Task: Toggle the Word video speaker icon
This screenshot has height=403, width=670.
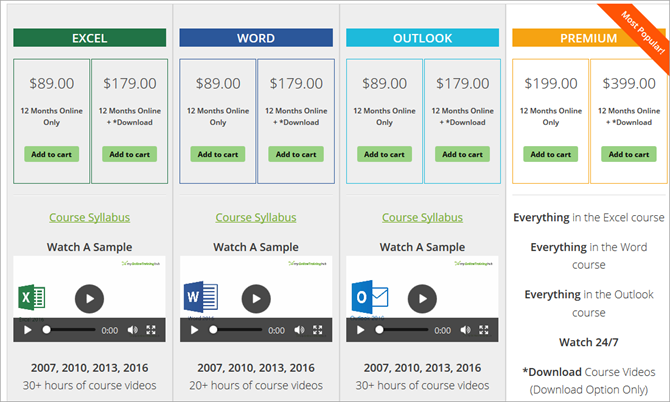Action: (x=300, y=330)
